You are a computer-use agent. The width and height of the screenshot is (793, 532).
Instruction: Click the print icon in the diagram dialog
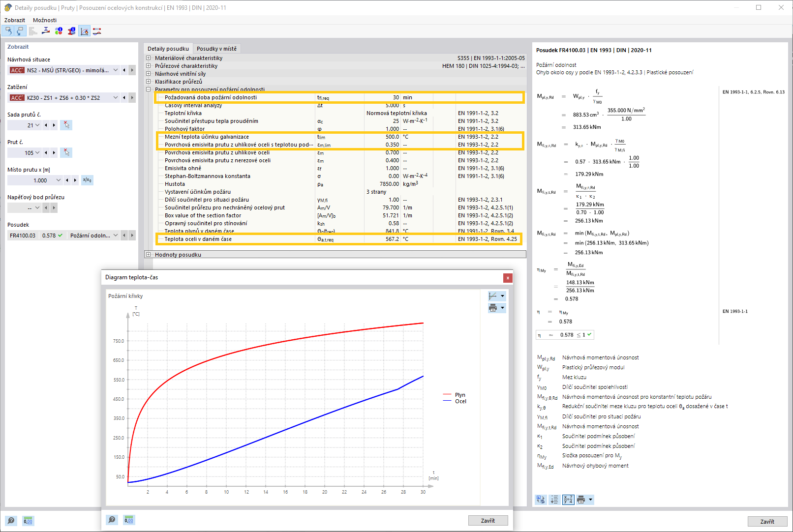coord(493,308)
